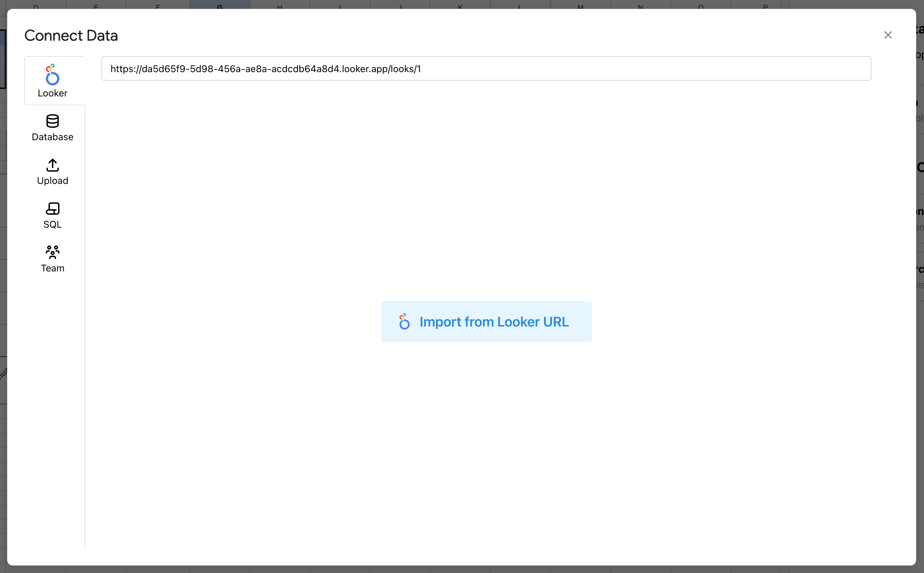Select column K header behind dialog

pyautogui.click(x=460, y=4)
